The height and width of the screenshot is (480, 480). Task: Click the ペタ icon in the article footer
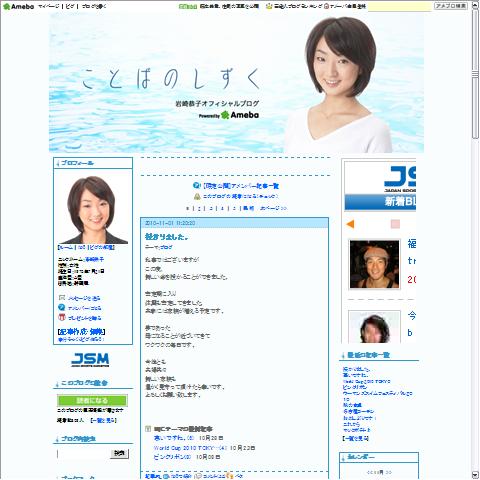pos(229,476)
